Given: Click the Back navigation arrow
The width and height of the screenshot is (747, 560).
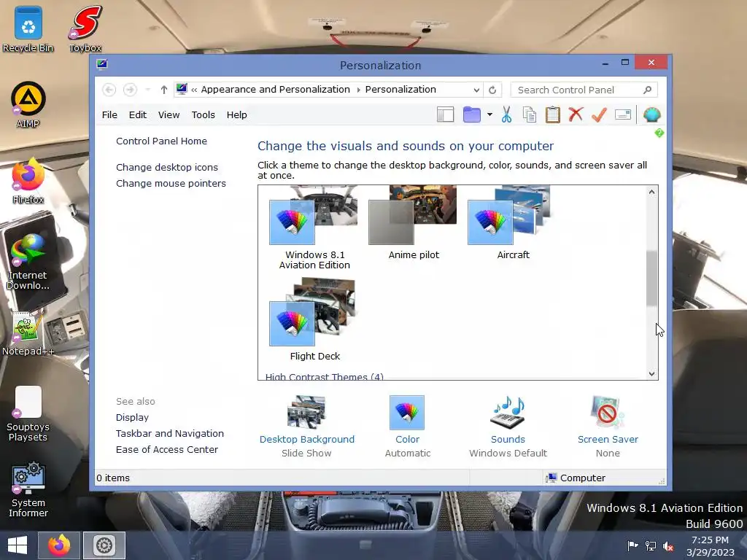Looking at the screenshot, I should pyautogui.click(x=109, y=90).
